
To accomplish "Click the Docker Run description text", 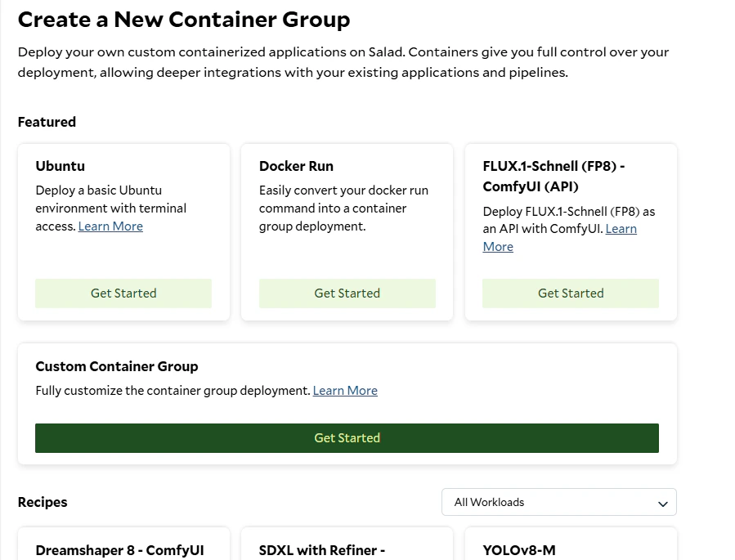I will coord(343,208).
